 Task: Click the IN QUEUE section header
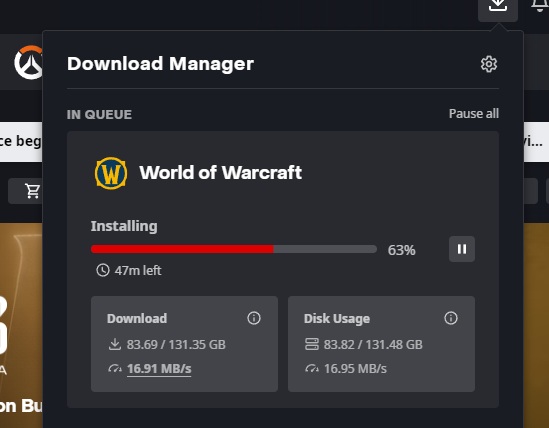[x=99, y=115]
